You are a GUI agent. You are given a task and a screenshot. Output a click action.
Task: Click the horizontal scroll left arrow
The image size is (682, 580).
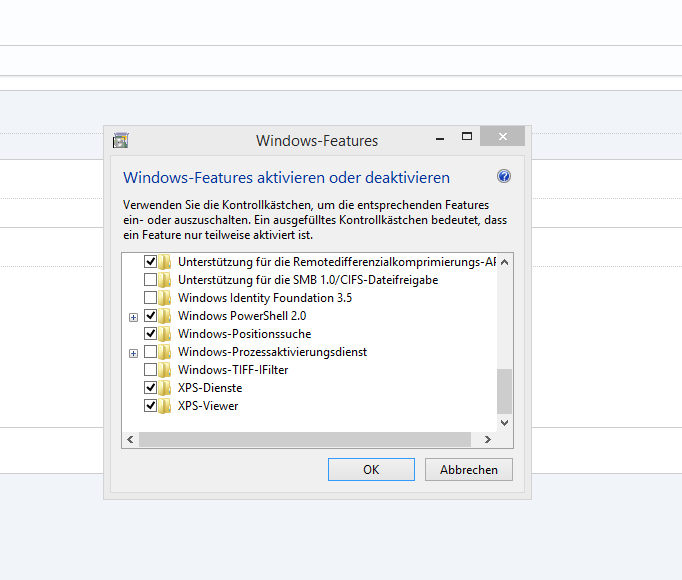(130, 439)
